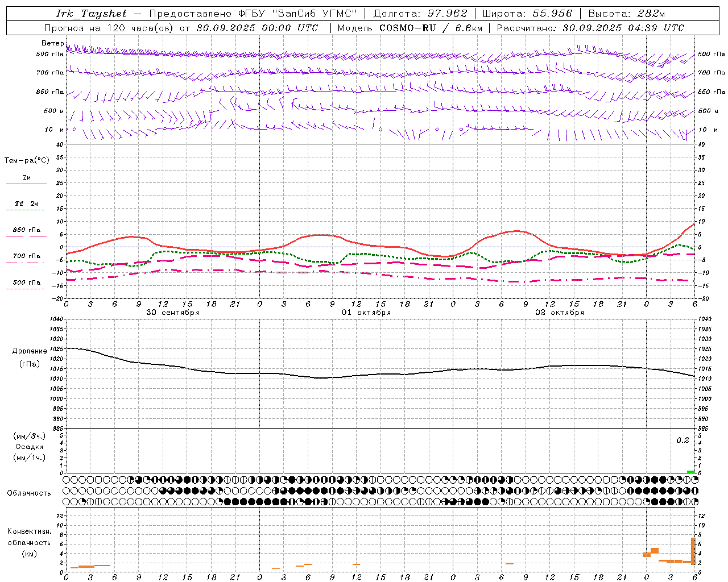
Task: Click the forecast start "30.09.2025 00:00 UTC"
Action: pyautogui.click(x=257, y=28)
